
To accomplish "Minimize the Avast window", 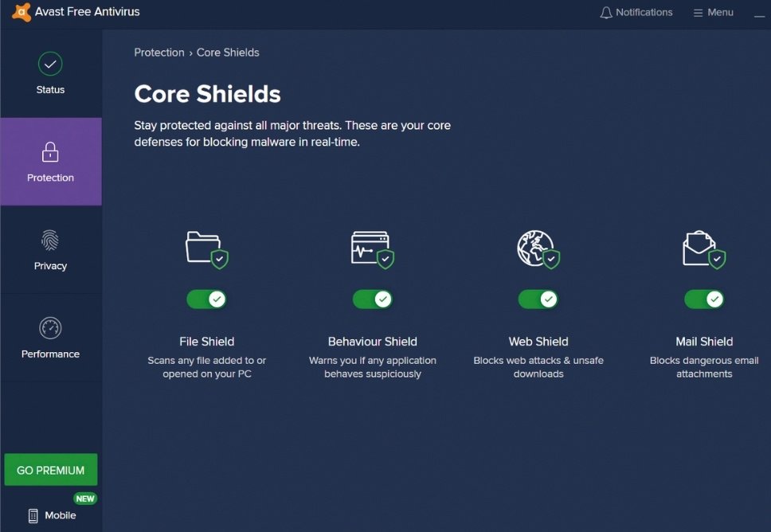I will click(759, 14).
